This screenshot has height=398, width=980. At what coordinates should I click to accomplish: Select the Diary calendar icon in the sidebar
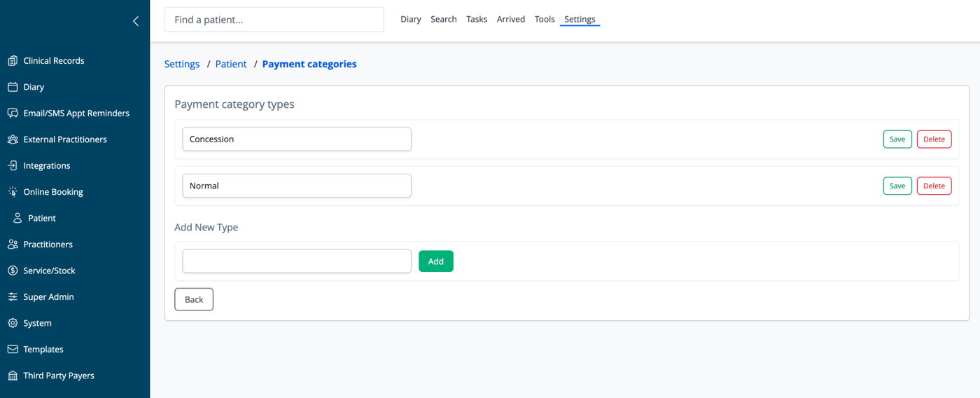tap(13, 87)
